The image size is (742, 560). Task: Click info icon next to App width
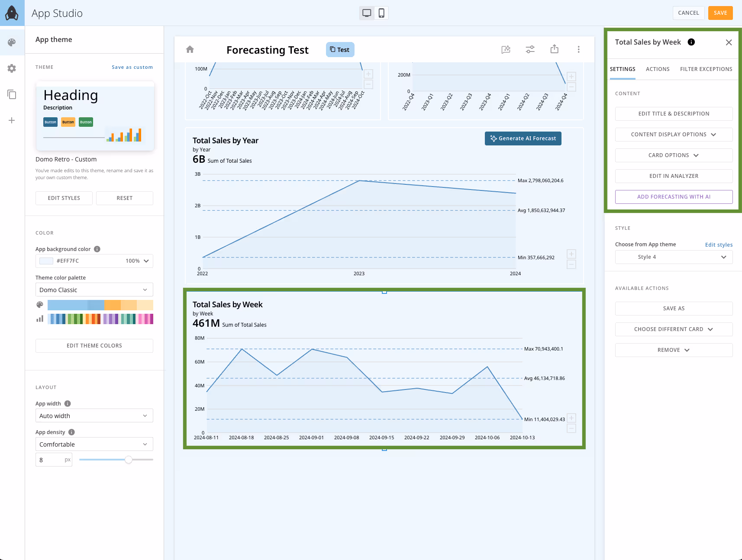(x=68, y=403)
